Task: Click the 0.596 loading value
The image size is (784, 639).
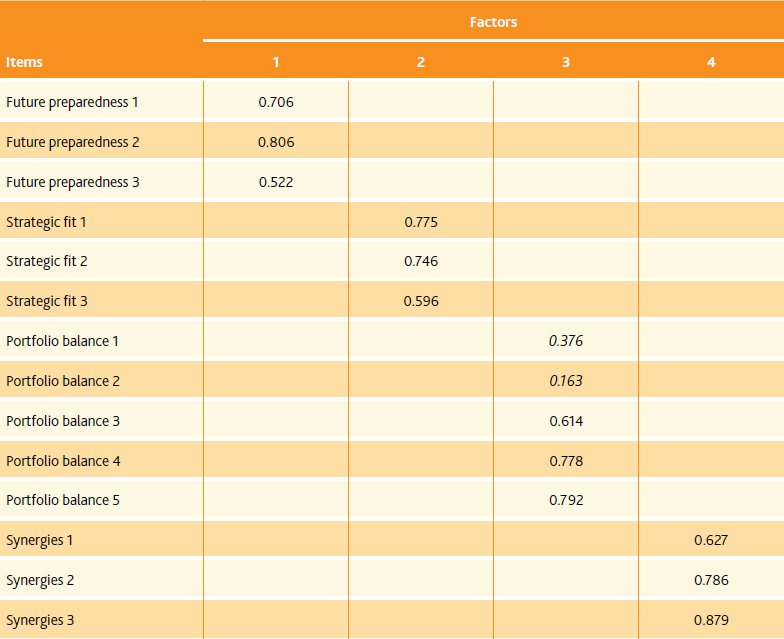Action: [421, 302]
